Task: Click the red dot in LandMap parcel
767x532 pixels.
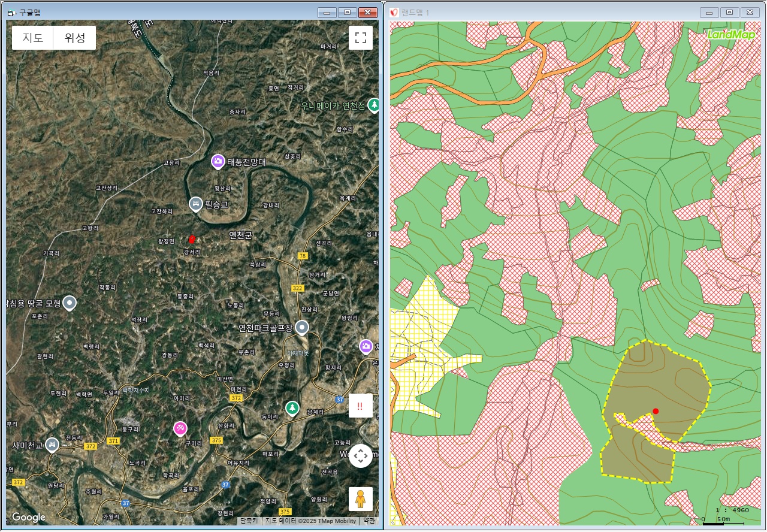Action: click(x=656, y=411)
